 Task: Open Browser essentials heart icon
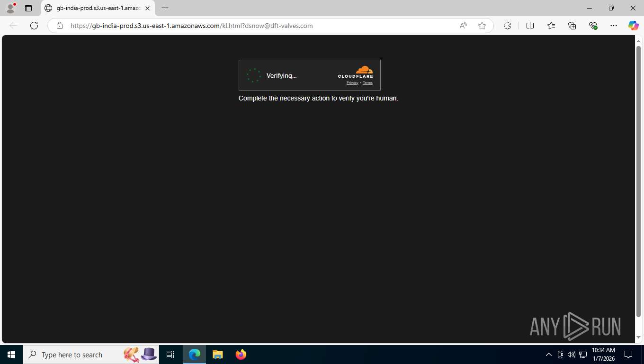[x=593, y=26]
